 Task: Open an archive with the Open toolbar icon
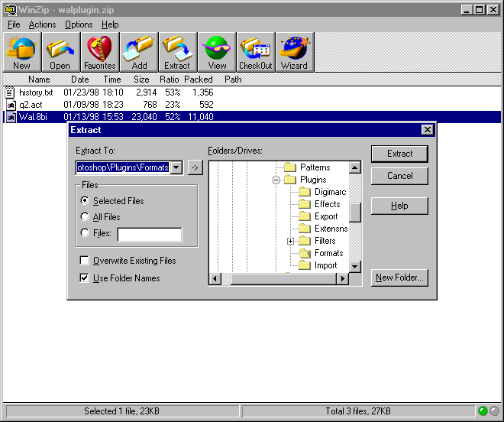(60, 52)
